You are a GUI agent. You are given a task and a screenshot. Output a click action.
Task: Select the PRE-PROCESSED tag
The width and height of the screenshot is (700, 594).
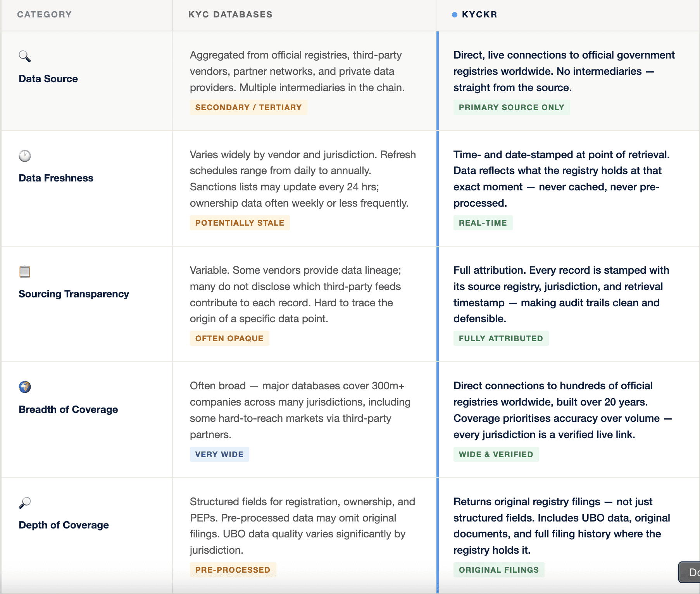coord(233,570)
